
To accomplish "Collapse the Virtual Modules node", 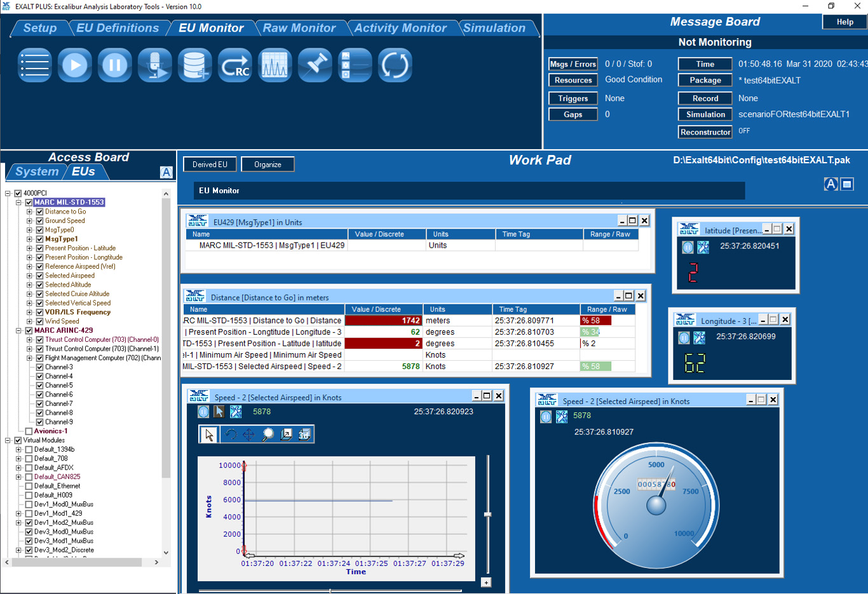I will point(8,440).
